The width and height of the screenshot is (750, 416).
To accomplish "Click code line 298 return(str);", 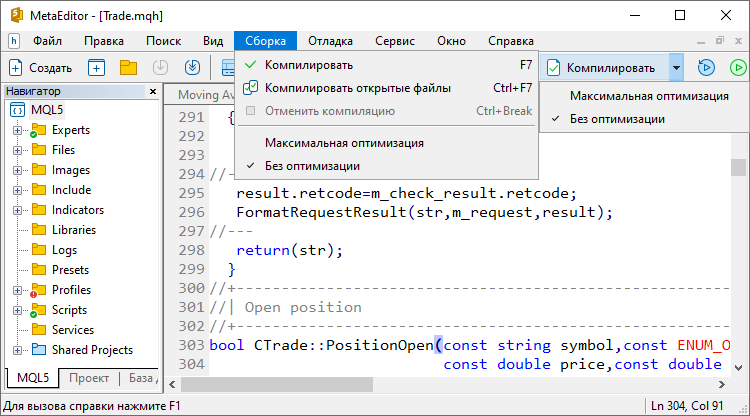I will 289,250.
